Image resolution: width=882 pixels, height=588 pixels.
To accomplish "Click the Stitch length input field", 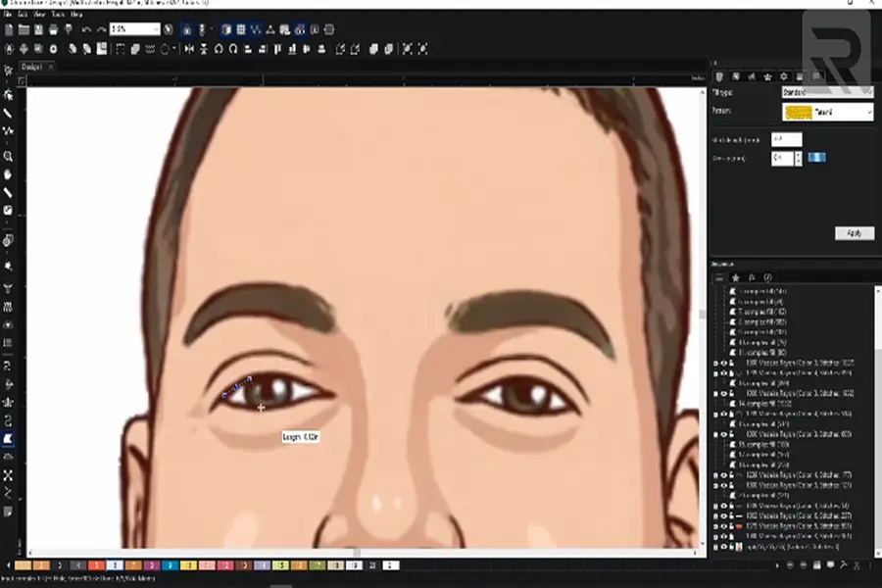I will [x=786, y=139].
